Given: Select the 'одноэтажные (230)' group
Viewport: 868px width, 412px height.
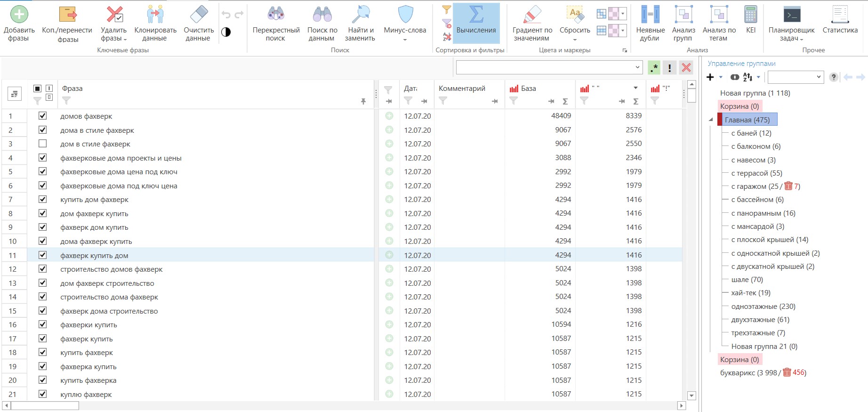Looking at the screenshot, I should coord(763,307).
